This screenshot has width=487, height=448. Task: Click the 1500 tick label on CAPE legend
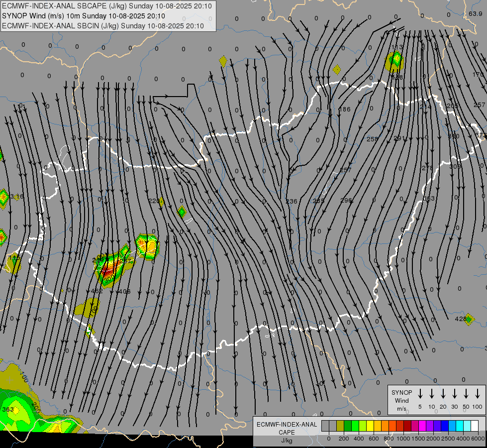pyautogui.click(x=418, y=439)
